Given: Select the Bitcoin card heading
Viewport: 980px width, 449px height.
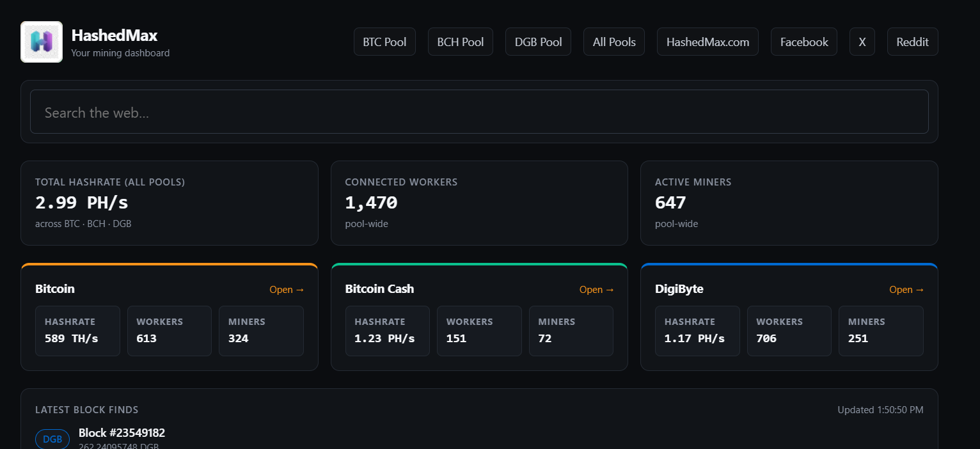Looking at the screenshot, I should 55,288.
